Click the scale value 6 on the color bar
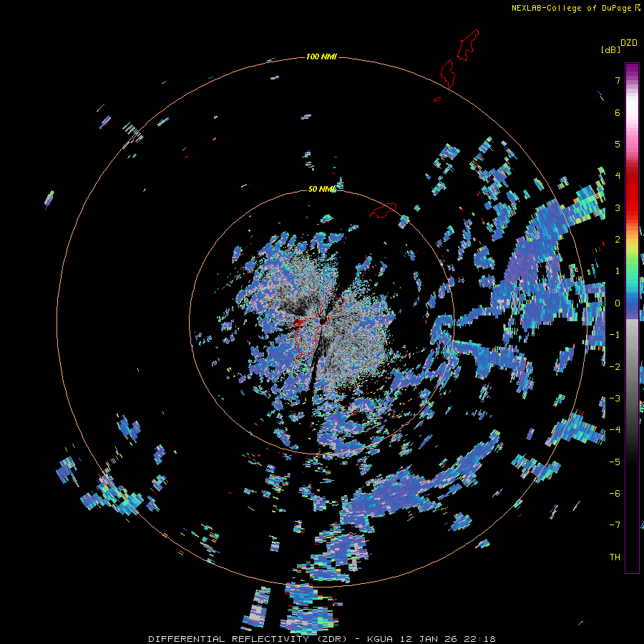 [x=618, y=112]
